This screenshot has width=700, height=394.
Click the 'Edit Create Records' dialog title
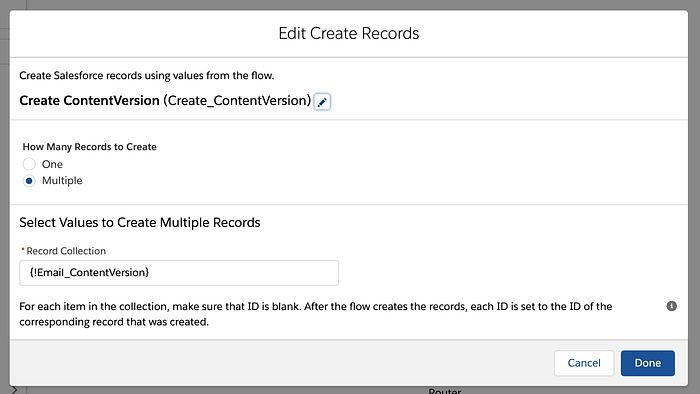pyautogui.click(x=349, y=33)
